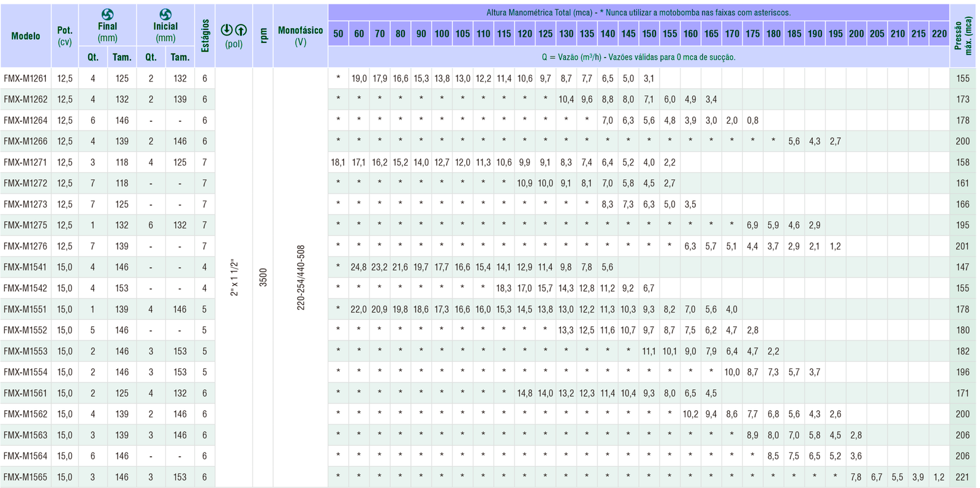The image size is (980, 488).
Task: Click max pressure 158 for FMX-M1271
Action: click(963, 162)
